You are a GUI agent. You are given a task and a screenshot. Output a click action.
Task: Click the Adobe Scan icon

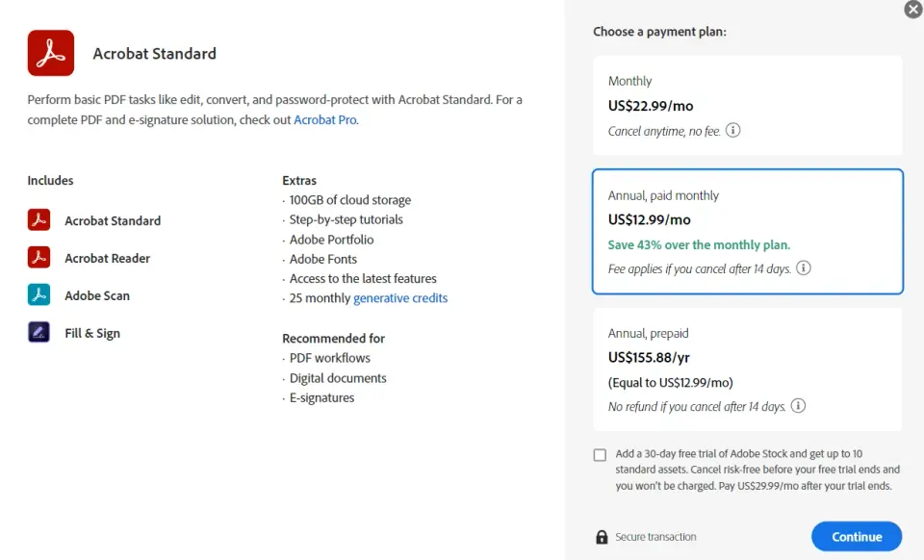[x=38, y=295]
